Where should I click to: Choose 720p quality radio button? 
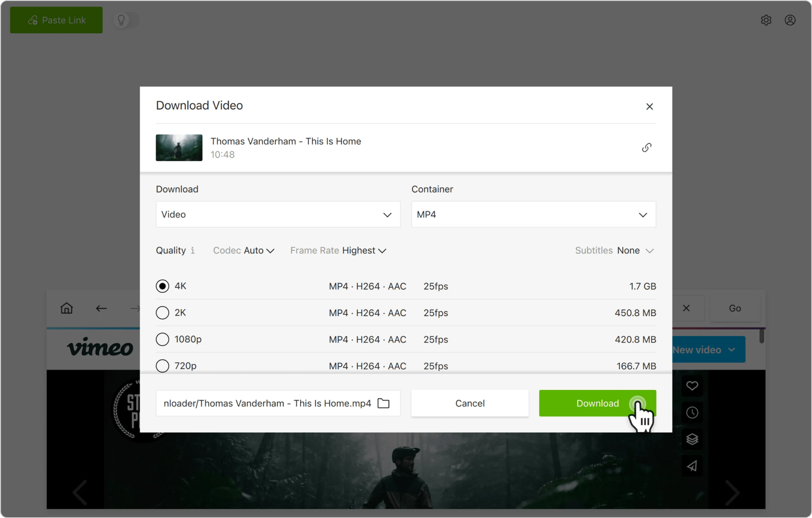[x=163, y=366]
